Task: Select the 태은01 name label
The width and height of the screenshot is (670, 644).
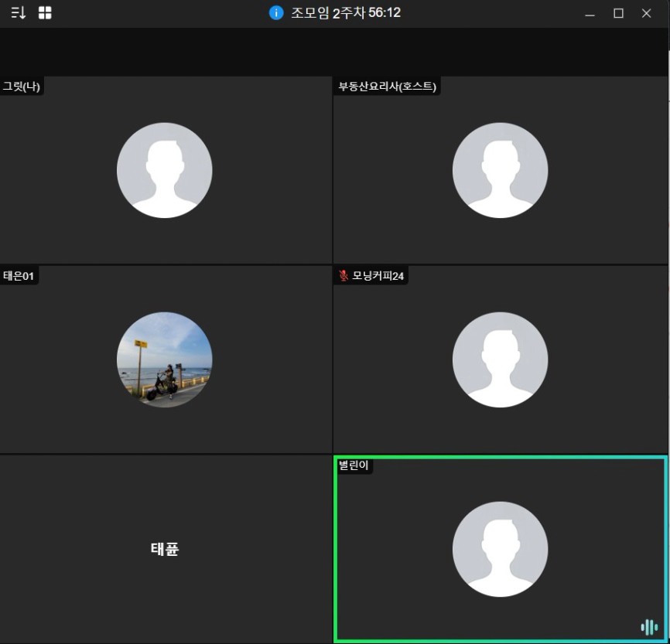Action: click(x=19, y=276)
